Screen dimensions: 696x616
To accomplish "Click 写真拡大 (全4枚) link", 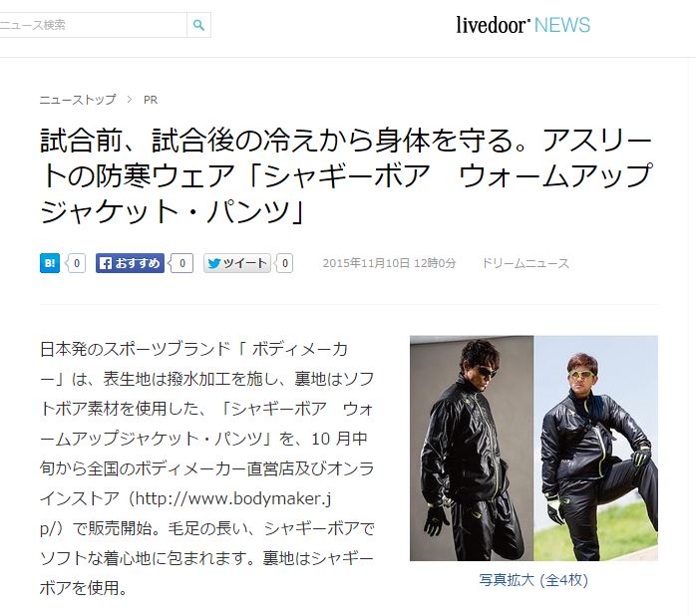I will coord(533,580).
